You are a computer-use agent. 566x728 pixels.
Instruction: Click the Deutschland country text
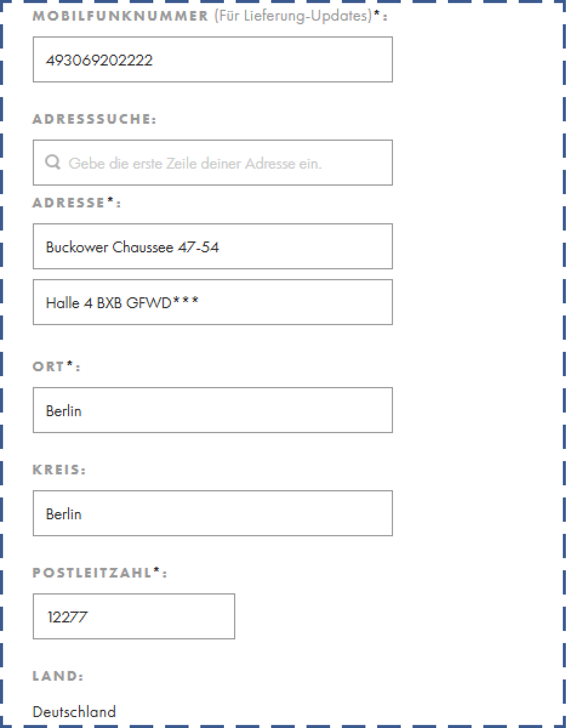click(74, 712)
